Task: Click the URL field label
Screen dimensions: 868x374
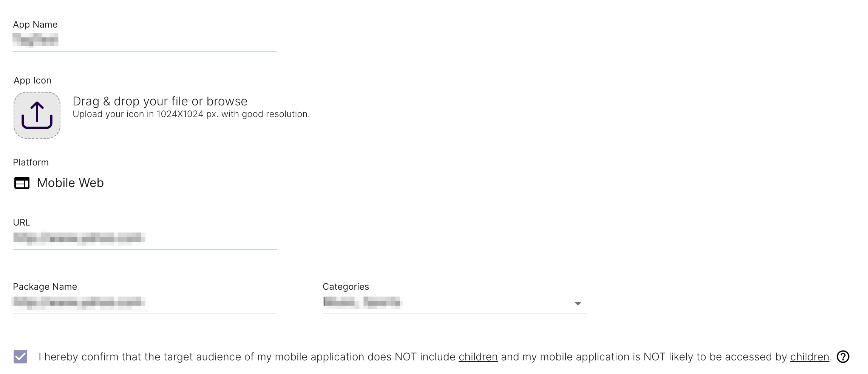Action: (x=22, y=223)
